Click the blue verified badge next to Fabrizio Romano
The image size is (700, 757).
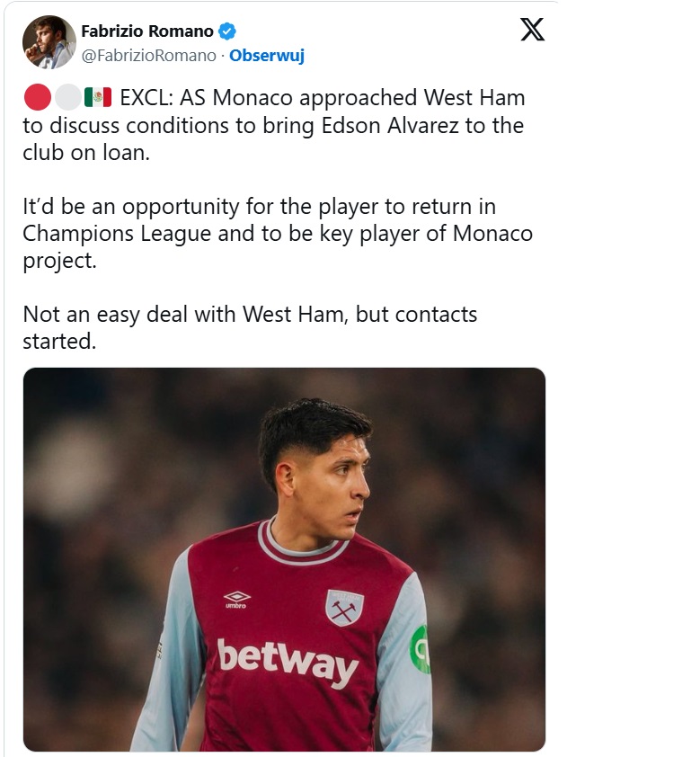click(x=227, y=31)
